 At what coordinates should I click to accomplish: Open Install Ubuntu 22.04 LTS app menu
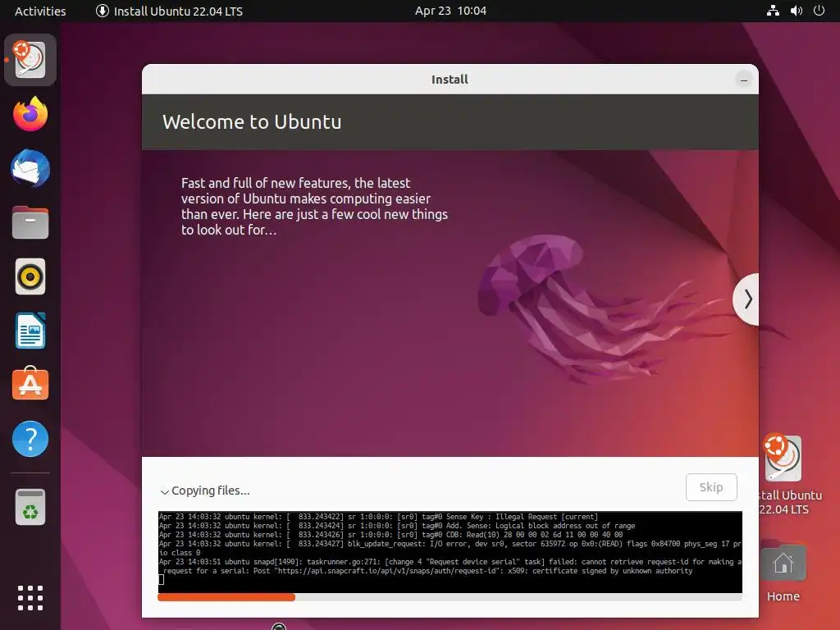click(x=169, y=11)
